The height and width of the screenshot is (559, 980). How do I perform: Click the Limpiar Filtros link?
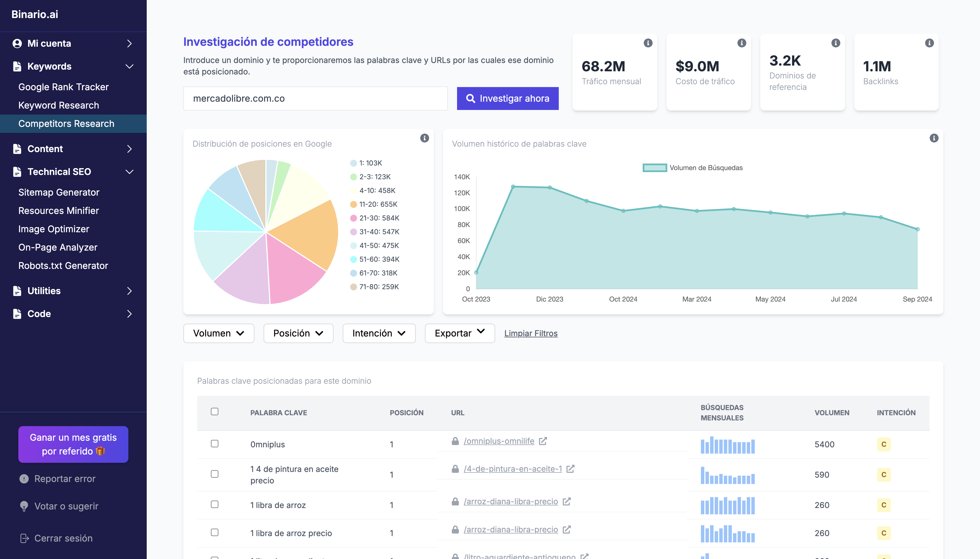coord(530,333)
